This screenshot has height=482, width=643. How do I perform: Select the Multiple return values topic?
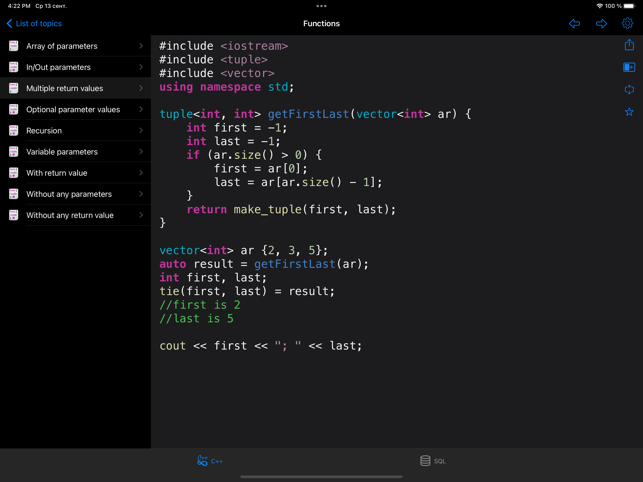[75, 88]
